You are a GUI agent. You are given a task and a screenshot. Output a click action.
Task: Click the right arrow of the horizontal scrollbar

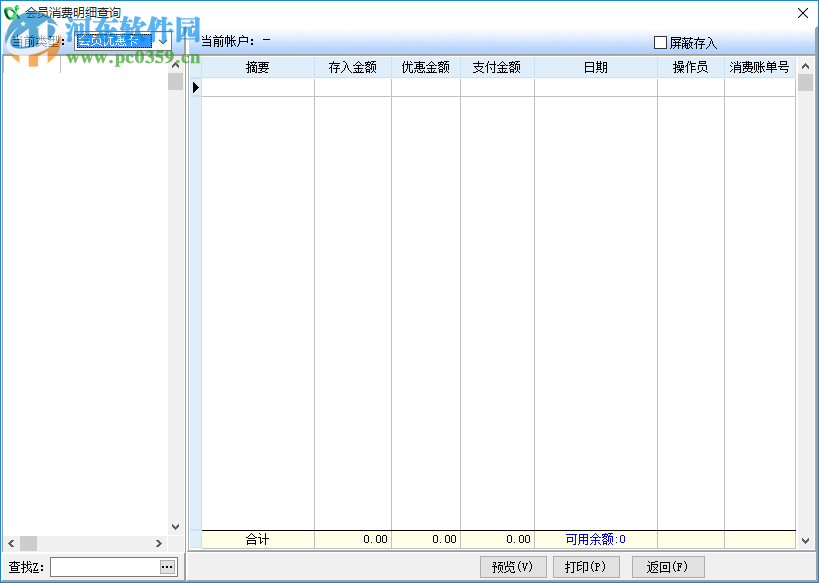point(157,544)
